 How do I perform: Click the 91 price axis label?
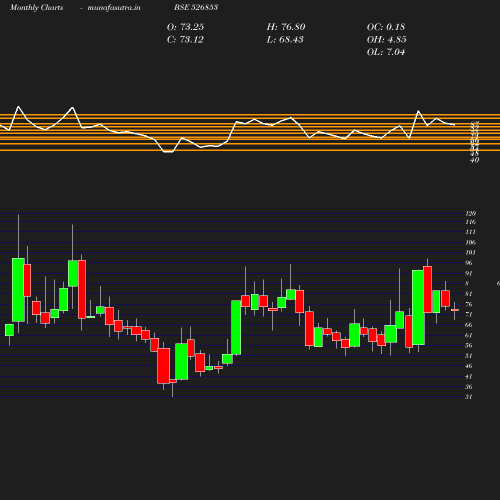click(469, 273)
